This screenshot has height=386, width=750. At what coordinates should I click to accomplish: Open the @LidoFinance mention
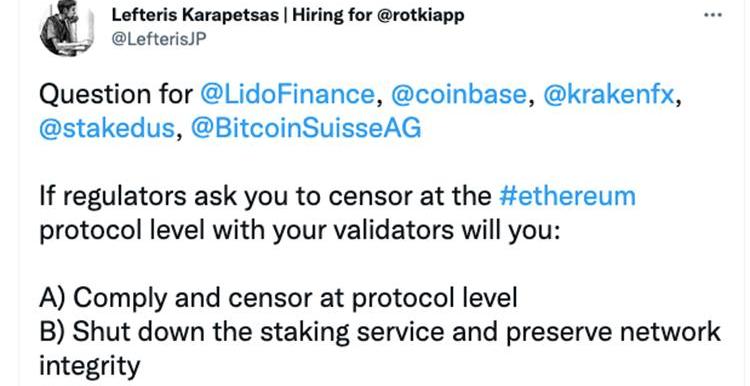[287, 95]
